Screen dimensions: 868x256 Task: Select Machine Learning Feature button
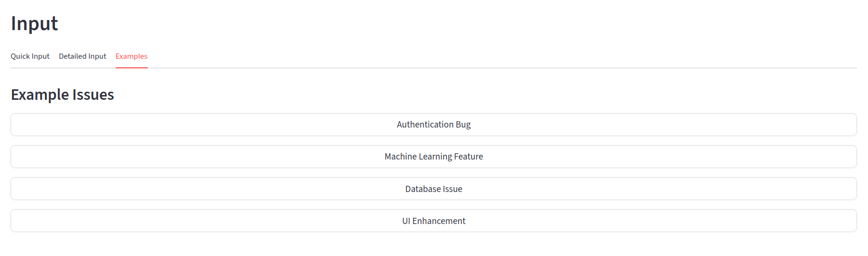point(434,157)
